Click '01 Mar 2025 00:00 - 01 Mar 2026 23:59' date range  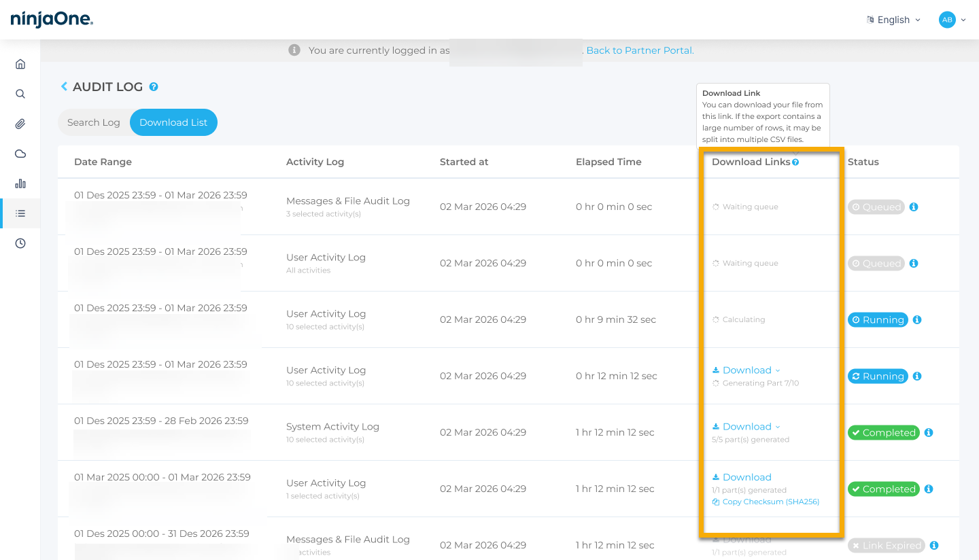(162, 477)
